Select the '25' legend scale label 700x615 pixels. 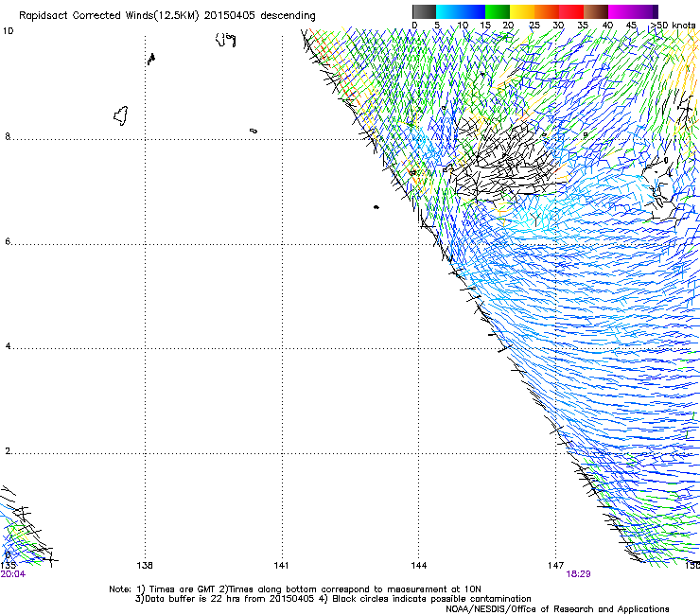coord(534,26)
